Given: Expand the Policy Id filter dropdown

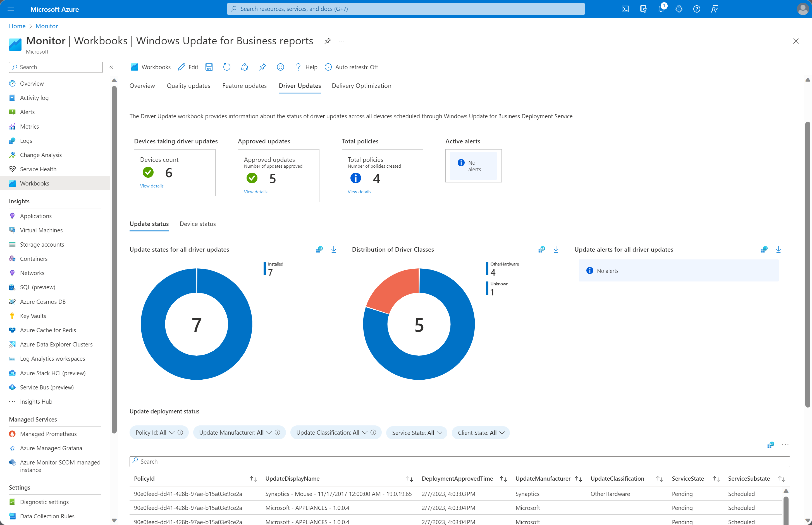Looking at the screenshot, I should tap(159, 433).
